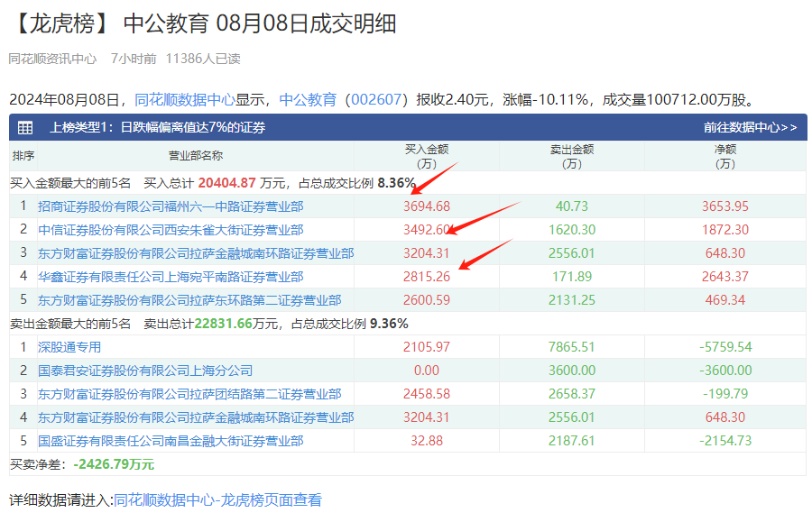Select buy amount 0.00 cell
Image resolution: width=812 pixels, height=522 pixels.
427,371
